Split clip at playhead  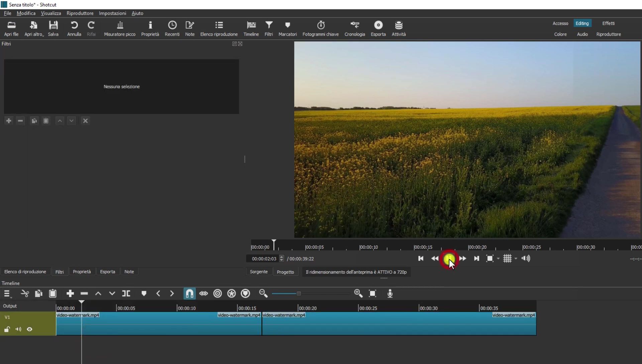126,294
